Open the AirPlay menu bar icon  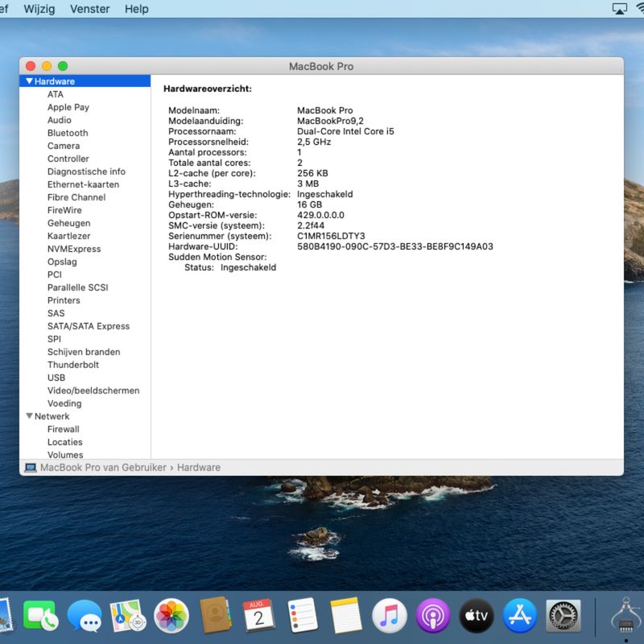(619, 9)
